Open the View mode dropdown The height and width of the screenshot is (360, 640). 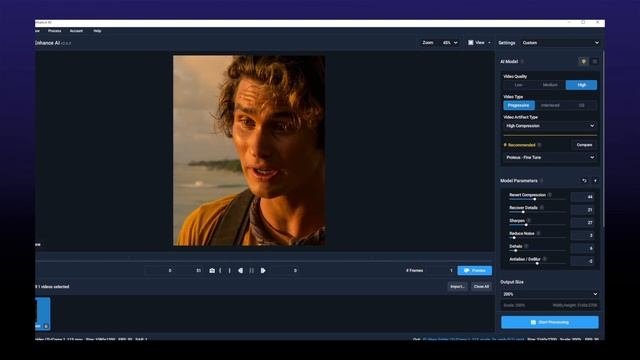point(479,43)
